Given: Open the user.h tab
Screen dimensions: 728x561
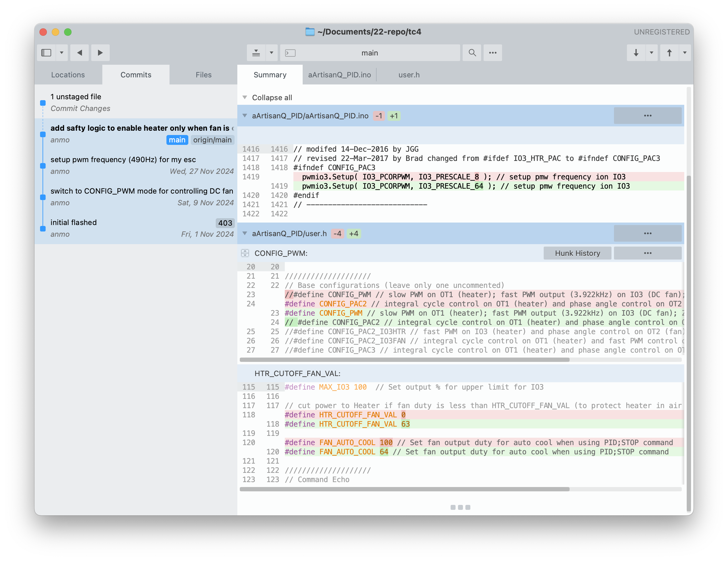Looking at the screenshot, I should pos(409,75).
